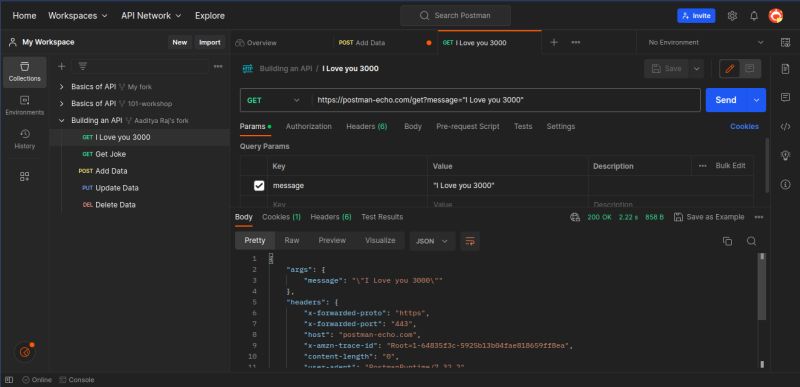The width and height of the screenshot is (800, 387).
Task: Click the Cookies link
Action: coord(744,126)
